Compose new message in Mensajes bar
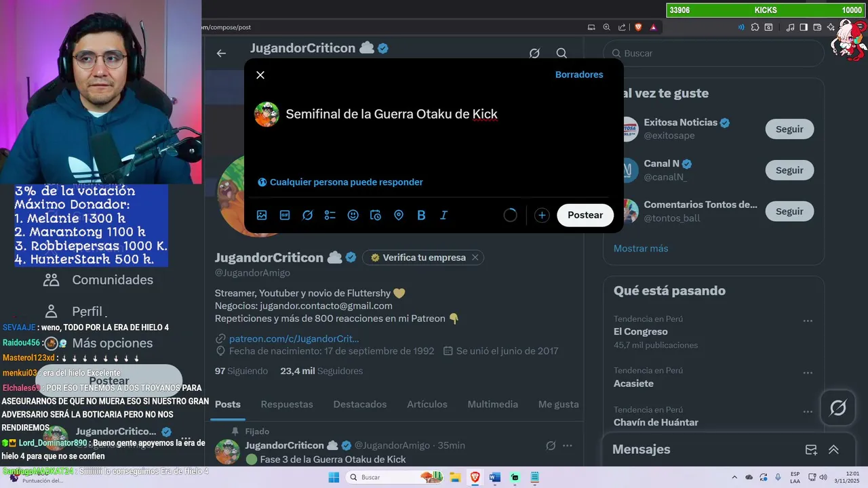868x488 pixels. click(811, 449)
